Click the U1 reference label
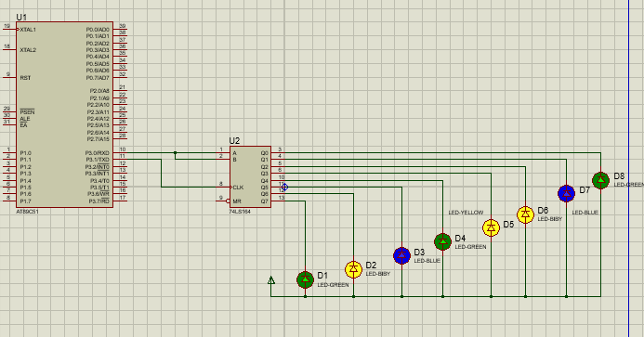Viewport: 644px width, 337px height. click(x=21, y=18)
